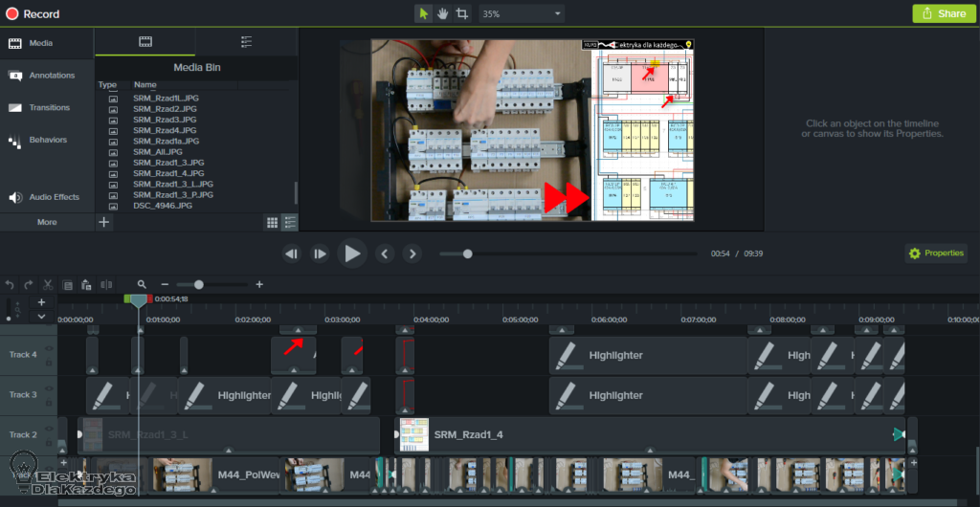
Task: Click the Split clip icon
Action: click(x=106, y=284)
